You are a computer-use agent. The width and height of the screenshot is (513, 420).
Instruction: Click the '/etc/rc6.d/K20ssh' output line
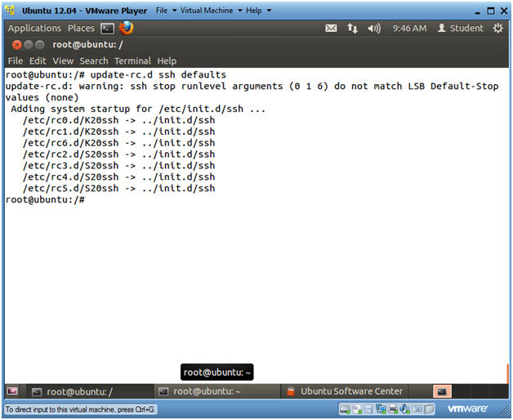[118, 143]
